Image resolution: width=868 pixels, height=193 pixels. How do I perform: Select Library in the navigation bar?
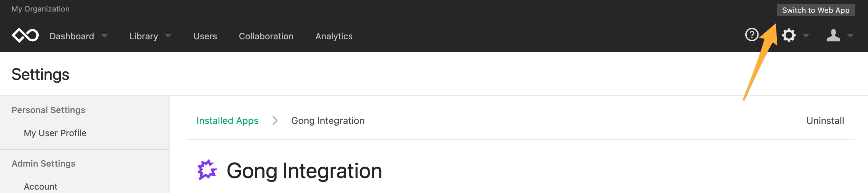[x=144, y=36]
